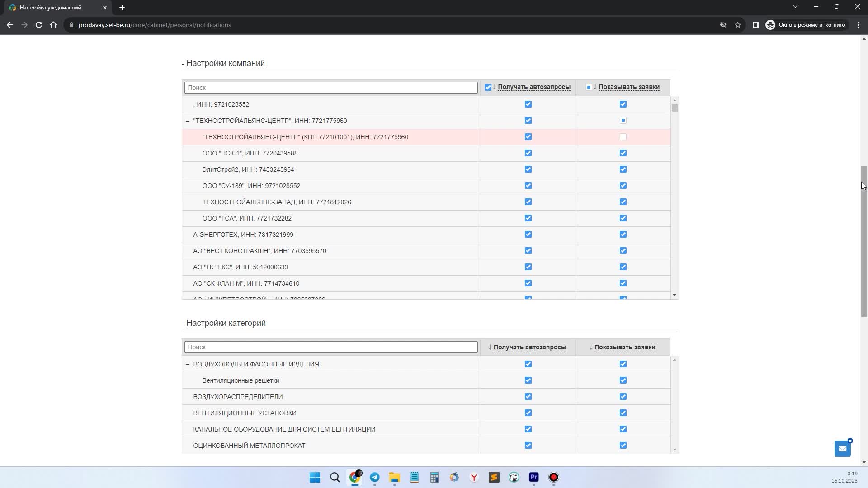This screenshot has width=868, height=488.
Task: Open the notepad app on the taskbar
Action: point(415,477)
